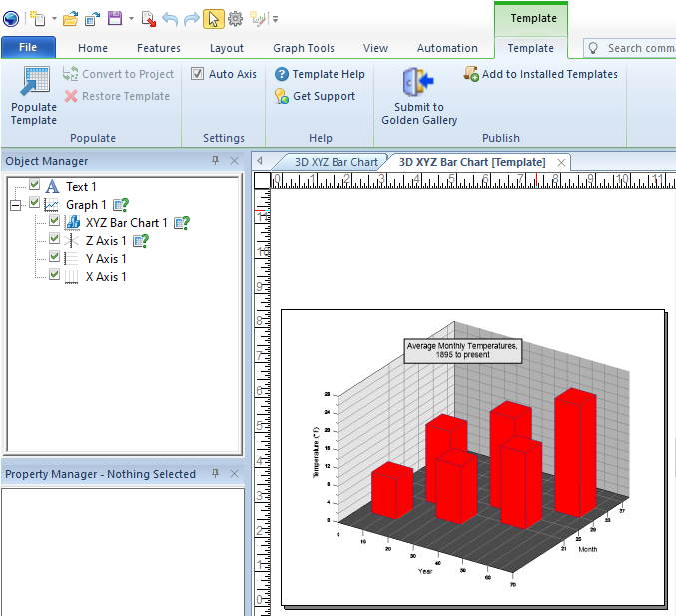
Task: Uncheck visibility of Text 1 object
Action: click(35, 186)
